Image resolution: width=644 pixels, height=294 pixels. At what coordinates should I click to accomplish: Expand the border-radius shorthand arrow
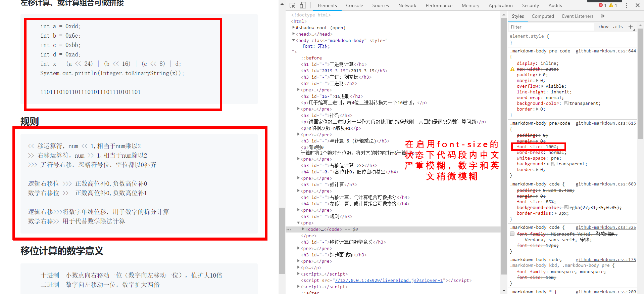point(555,213)
